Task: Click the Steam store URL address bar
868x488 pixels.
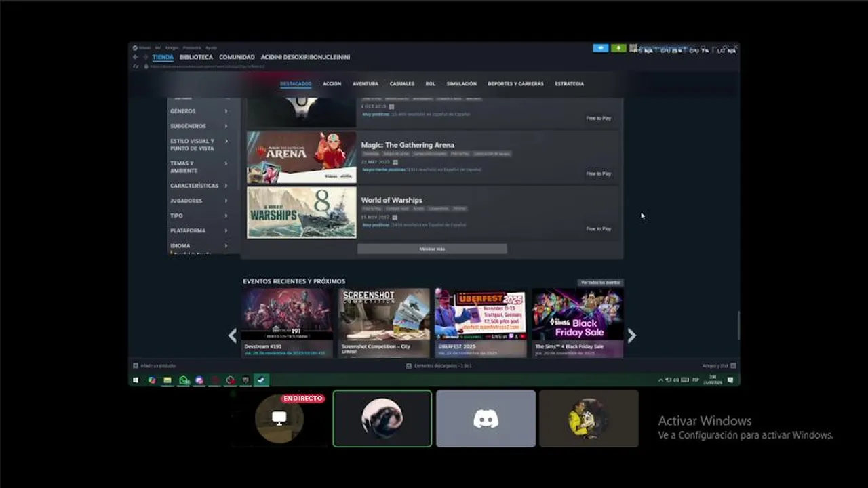Action: coord(207,66)
